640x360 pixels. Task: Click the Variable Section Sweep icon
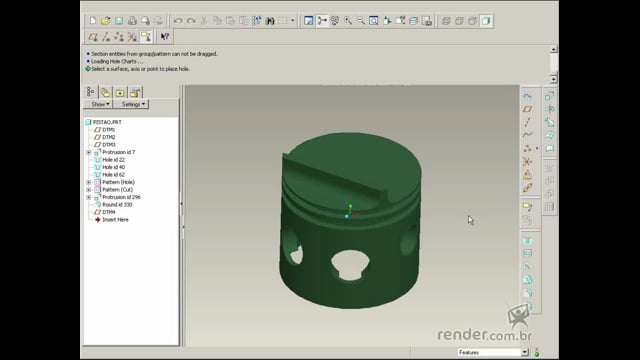tap(549, 122)
